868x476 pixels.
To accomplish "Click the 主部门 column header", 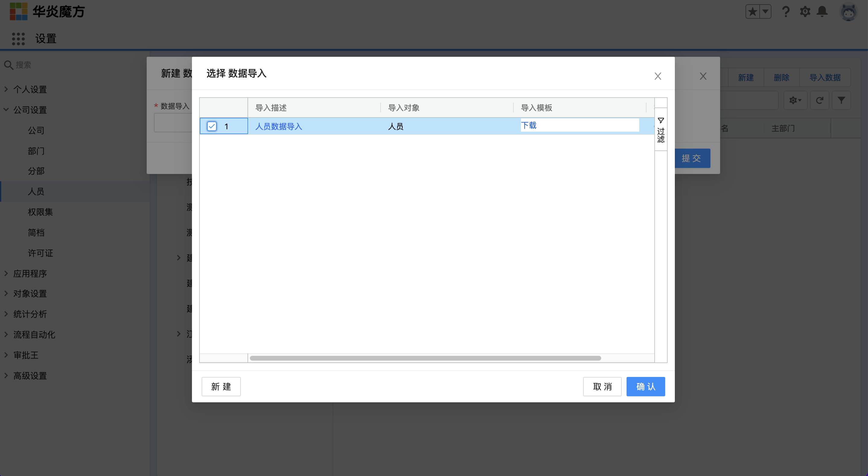I will tap(783, 128).
